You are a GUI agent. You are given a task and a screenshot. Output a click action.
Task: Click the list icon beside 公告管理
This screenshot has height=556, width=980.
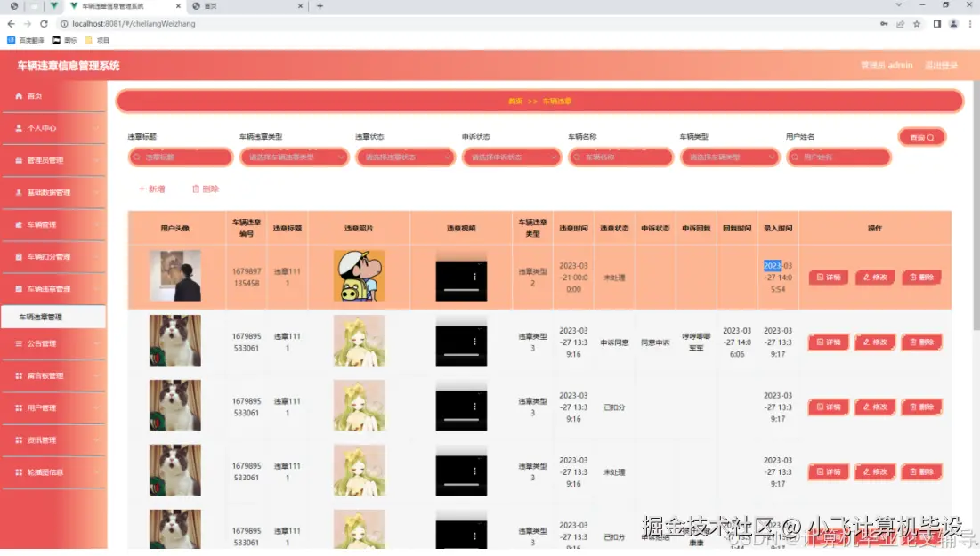click(19, 343)
